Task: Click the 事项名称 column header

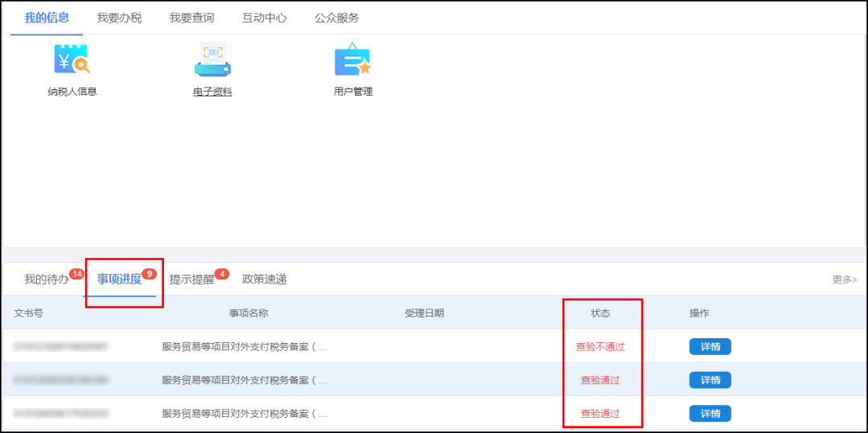Action: [248, 313]
